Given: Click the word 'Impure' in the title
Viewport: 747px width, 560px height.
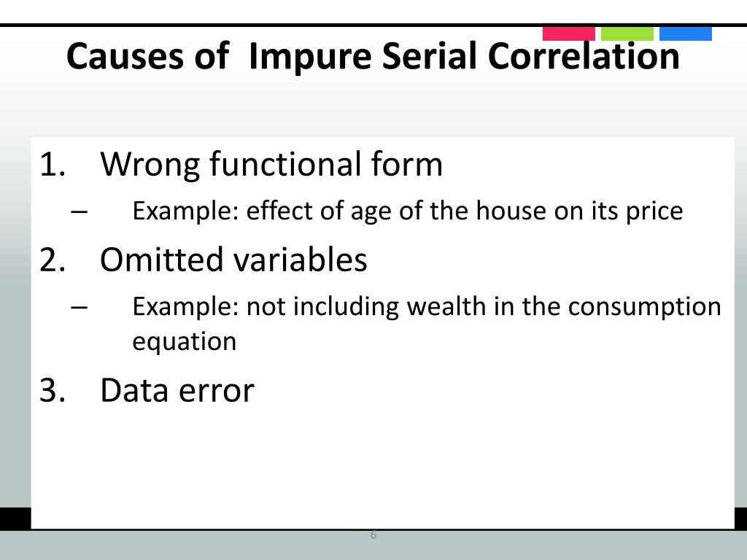Looking at the screenshot, I should pos(310,56).
